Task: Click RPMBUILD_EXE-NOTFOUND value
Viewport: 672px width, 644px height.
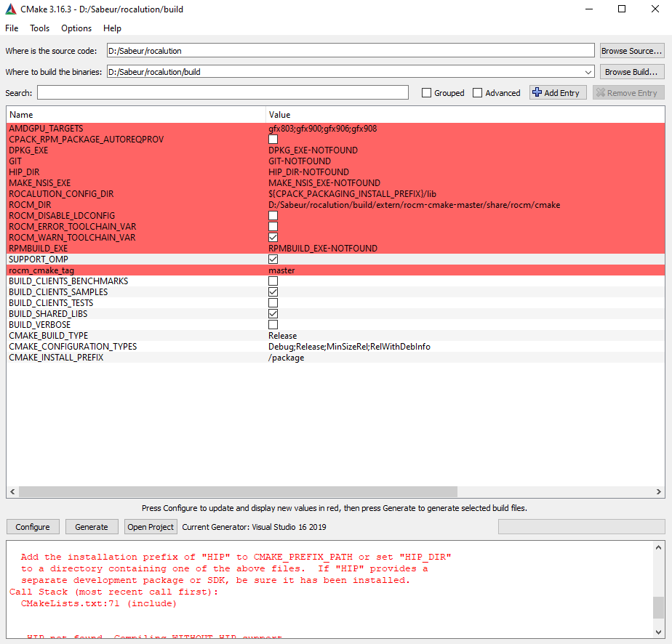Action: [x=323, y=249]
